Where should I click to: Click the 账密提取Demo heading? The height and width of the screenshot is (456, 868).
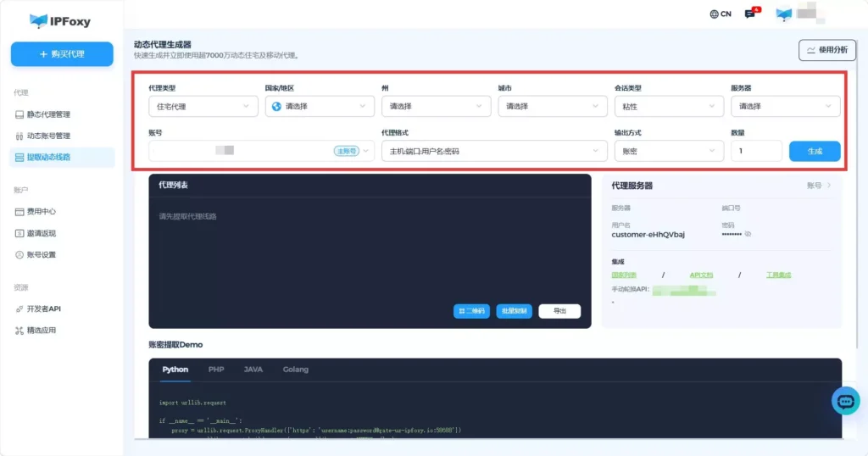tap(175, 345)
